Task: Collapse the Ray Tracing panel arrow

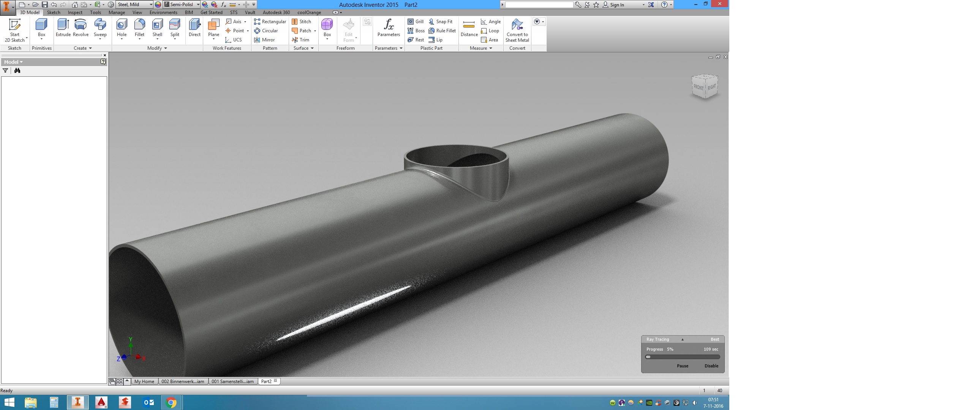Action: tap(682, 339)
